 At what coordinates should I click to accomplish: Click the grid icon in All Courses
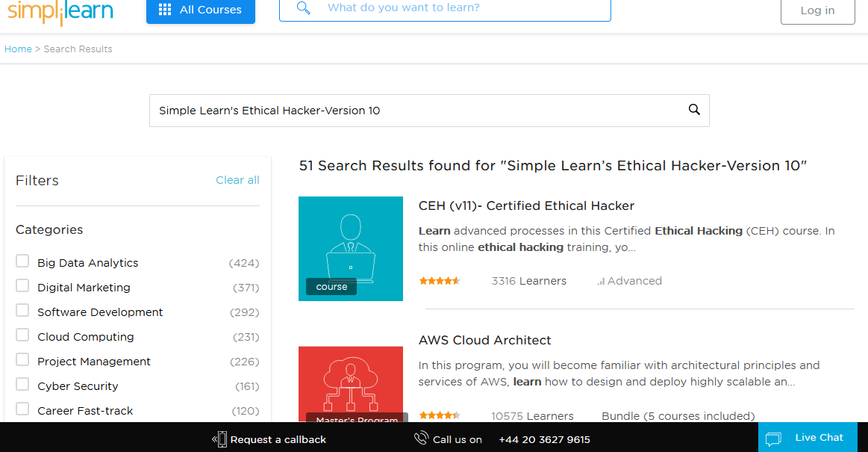[x=165, y=10]
